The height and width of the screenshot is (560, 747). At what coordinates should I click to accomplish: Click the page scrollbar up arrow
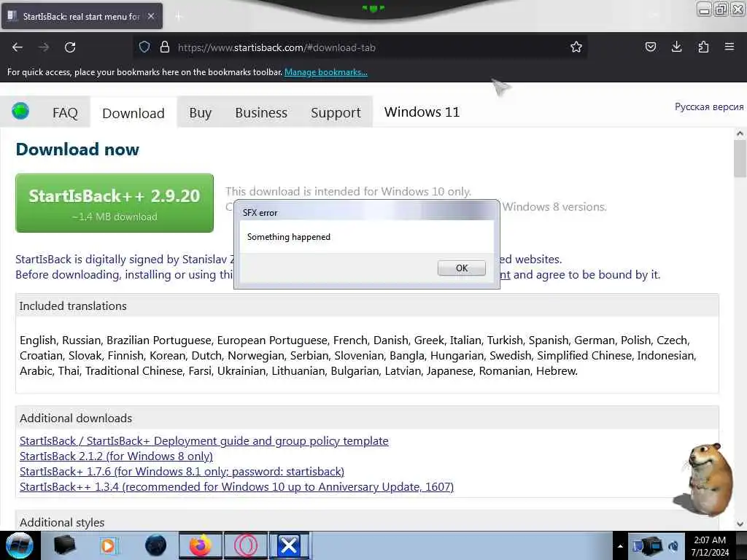click(x=740, y=134)
